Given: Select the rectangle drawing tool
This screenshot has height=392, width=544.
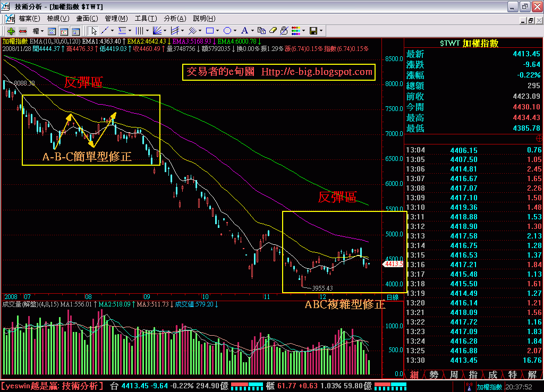Looking at the screenshot, I should point(209,31).
